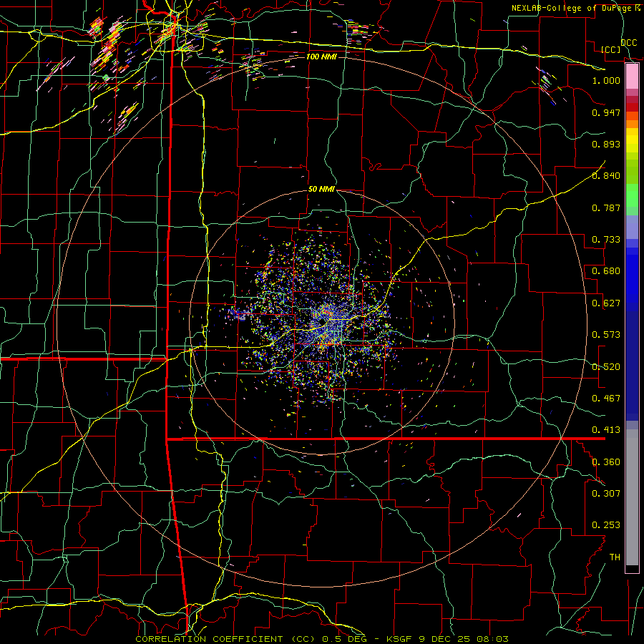Image resolution: width=644 pixels, height=644 pixels.
Task: Select the 0.307 scale value
Action: point(606,493)
